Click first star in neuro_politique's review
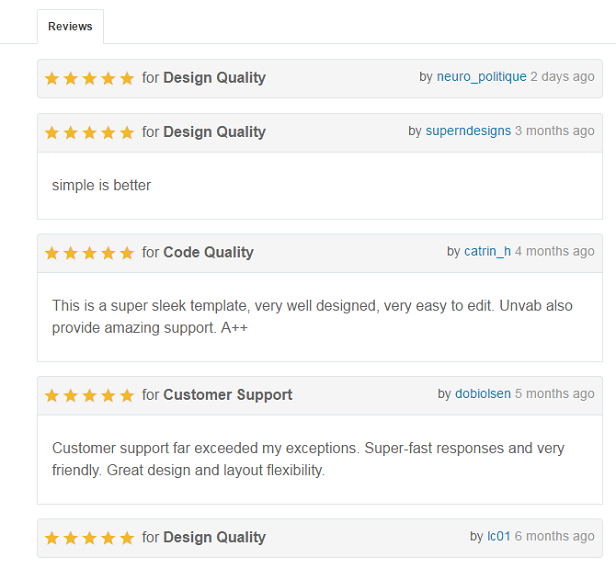 [52, 78]
